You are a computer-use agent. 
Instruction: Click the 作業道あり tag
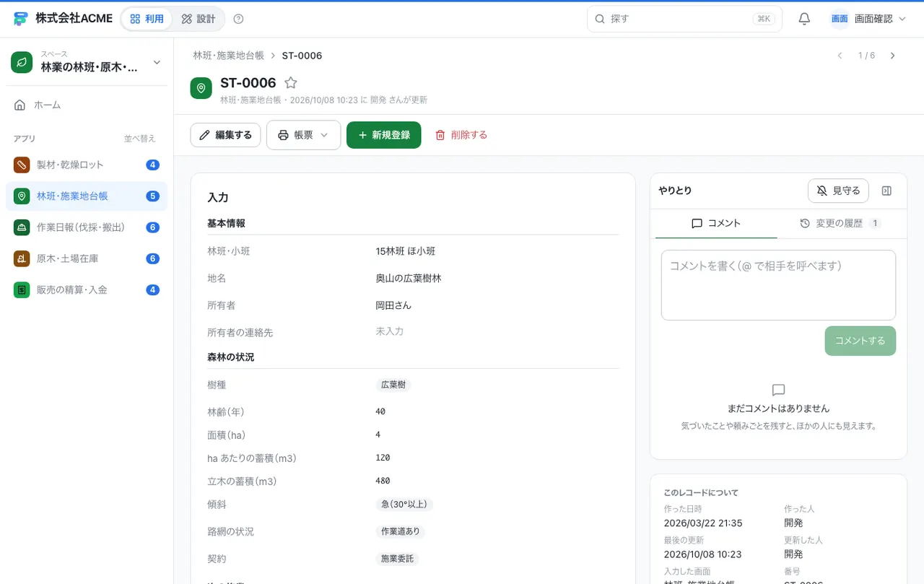[x=401, y=531]
